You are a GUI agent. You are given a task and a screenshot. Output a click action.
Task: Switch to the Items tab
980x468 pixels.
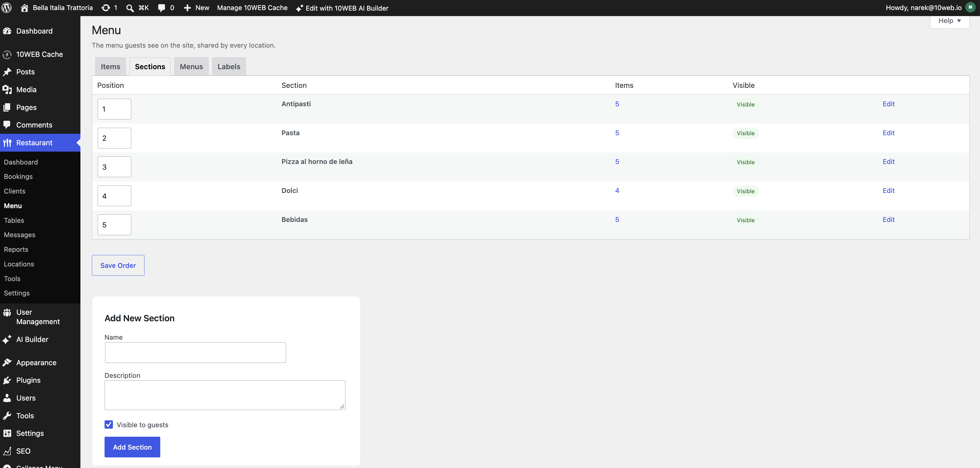click(110, 67)
